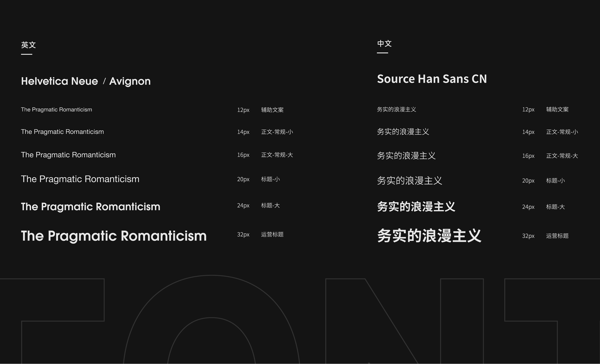Click "正文-常规-大" label in the Chinese section

coord(562,156)
